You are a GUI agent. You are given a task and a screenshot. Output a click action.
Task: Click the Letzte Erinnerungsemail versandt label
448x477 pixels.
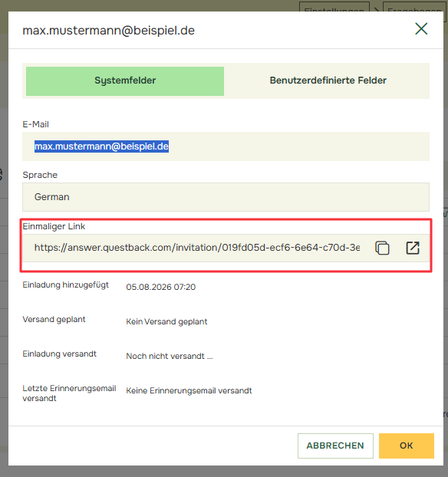coord(69,393)
